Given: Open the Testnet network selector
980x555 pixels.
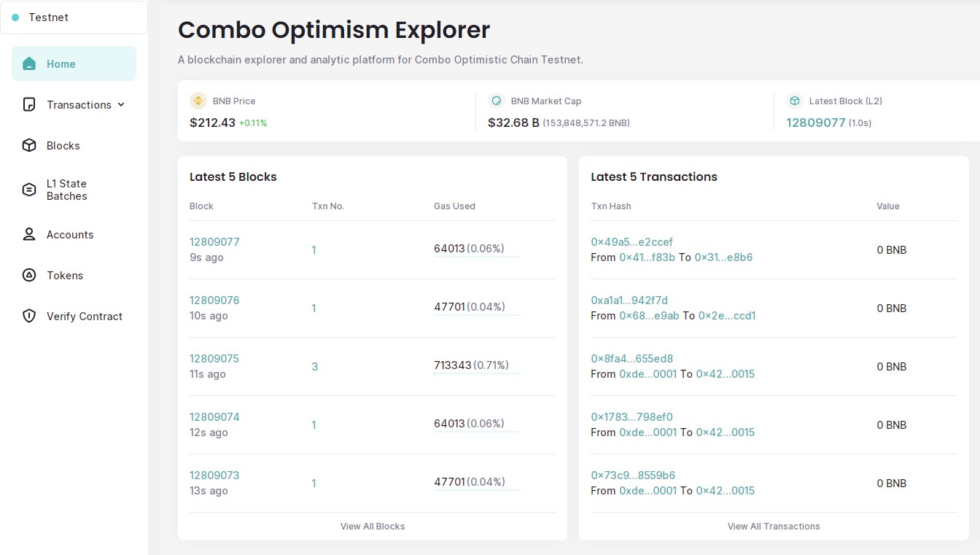Looking at the screenshot, I should tap(74, 18).
